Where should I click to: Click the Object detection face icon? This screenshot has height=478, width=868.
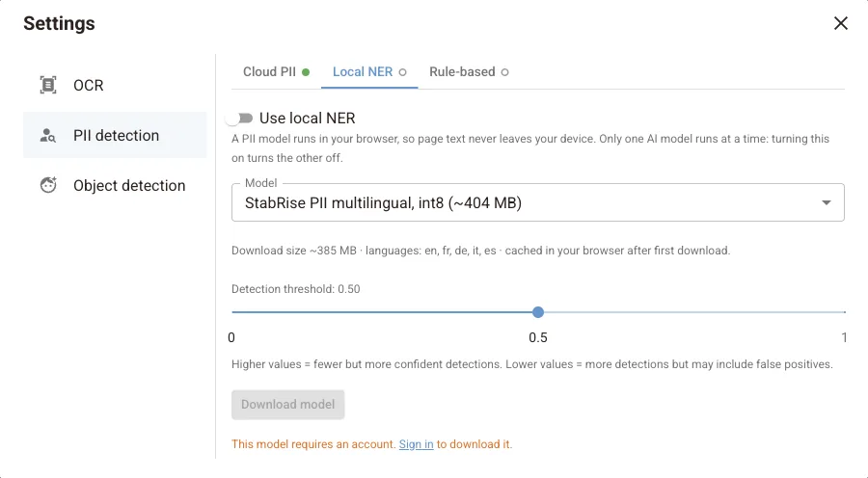pos(48,185)
